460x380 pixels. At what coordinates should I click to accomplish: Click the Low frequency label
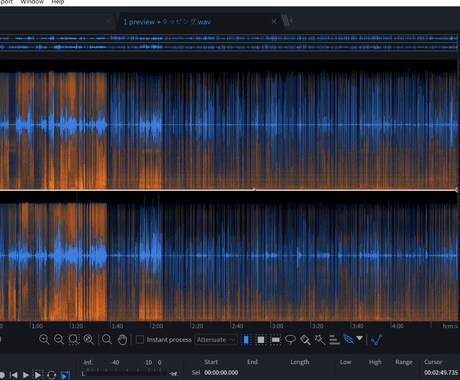coord(345,362)
